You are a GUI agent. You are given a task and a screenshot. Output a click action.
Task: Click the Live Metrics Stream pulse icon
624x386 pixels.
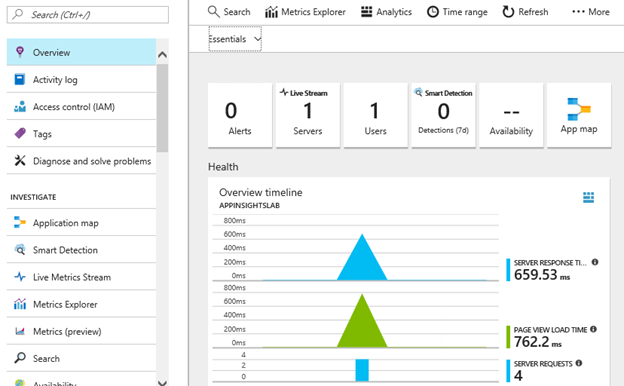pos(20,277)
